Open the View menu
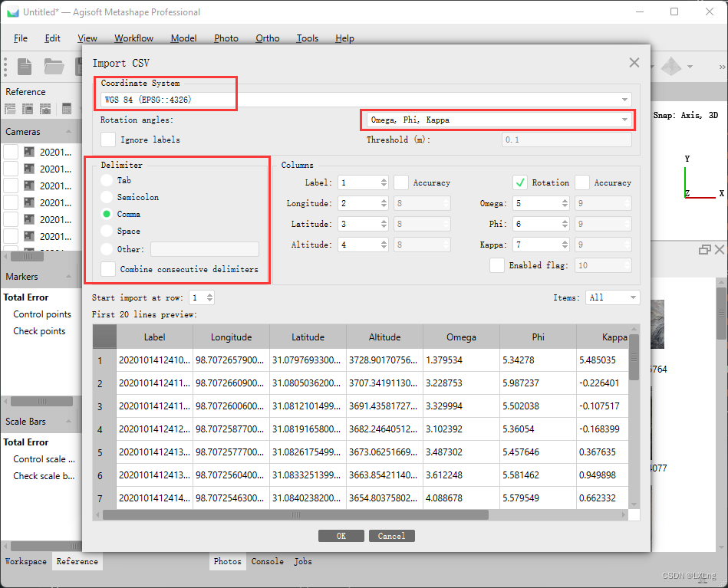 tap(87, 38)
